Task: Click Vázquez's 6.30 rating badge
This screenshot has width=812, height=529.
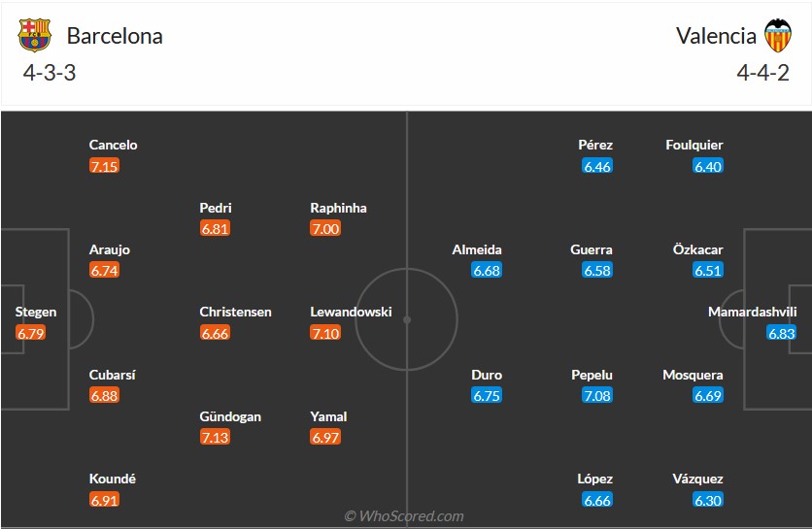Action: click(708, 500)
